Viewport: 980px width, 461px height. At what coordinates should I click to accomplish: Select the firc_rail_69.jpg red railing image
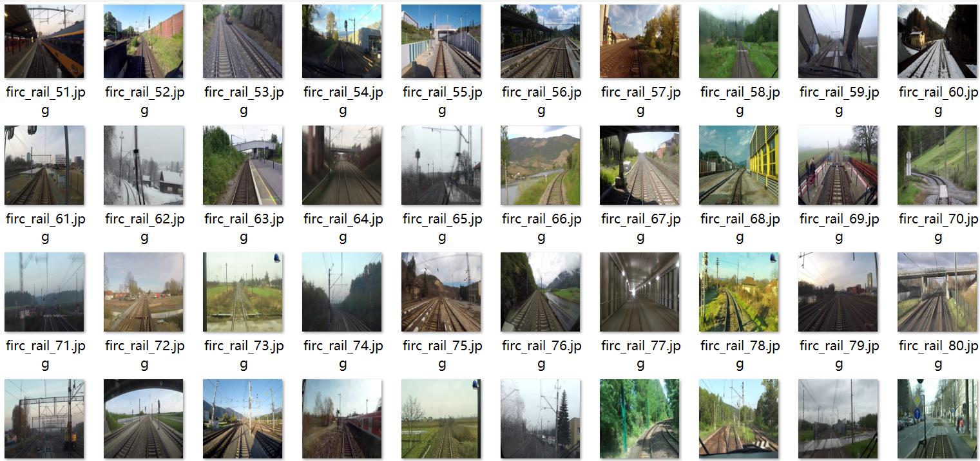(x=838, y=165)
